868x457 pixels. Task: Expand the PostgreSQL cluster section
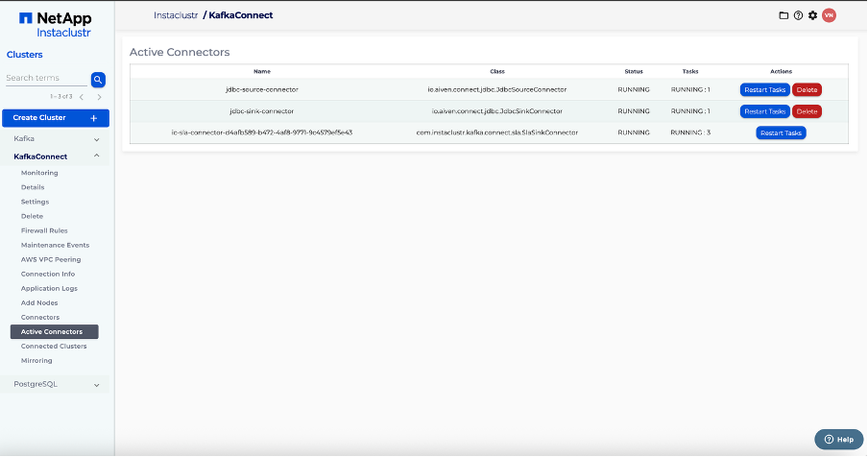[x=96, y=385]
